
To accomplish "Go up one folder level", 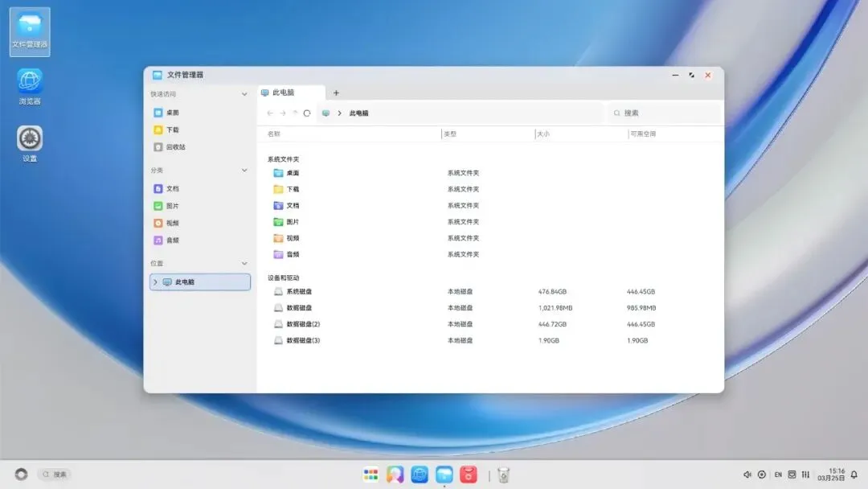I will [295, 113].
